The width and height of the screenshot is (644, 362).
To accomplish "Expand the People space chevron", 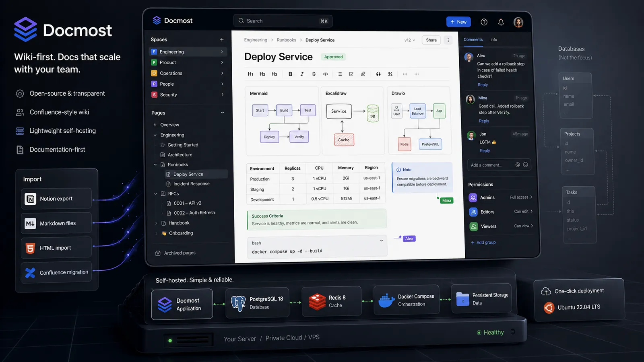I will (222, 84).
